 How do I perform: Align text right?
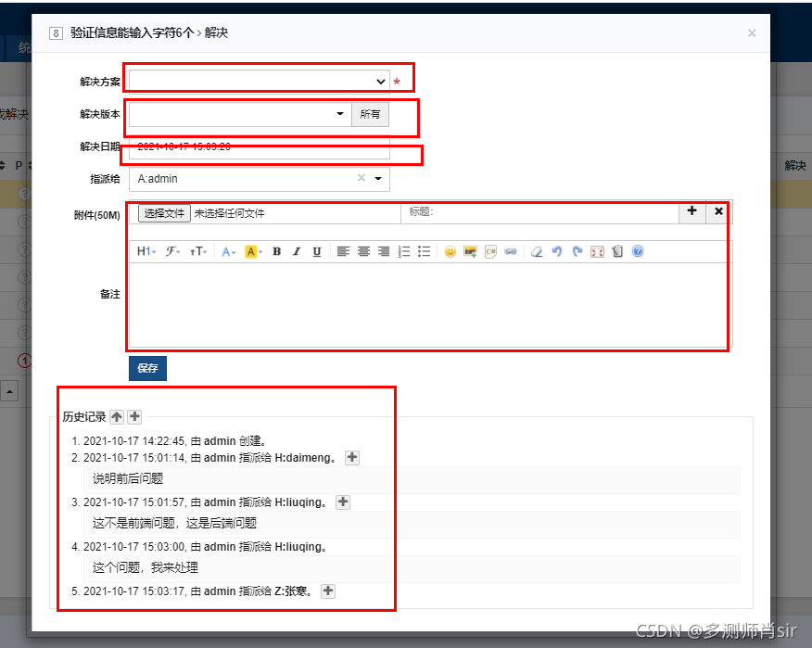click(x=384, y=252)
